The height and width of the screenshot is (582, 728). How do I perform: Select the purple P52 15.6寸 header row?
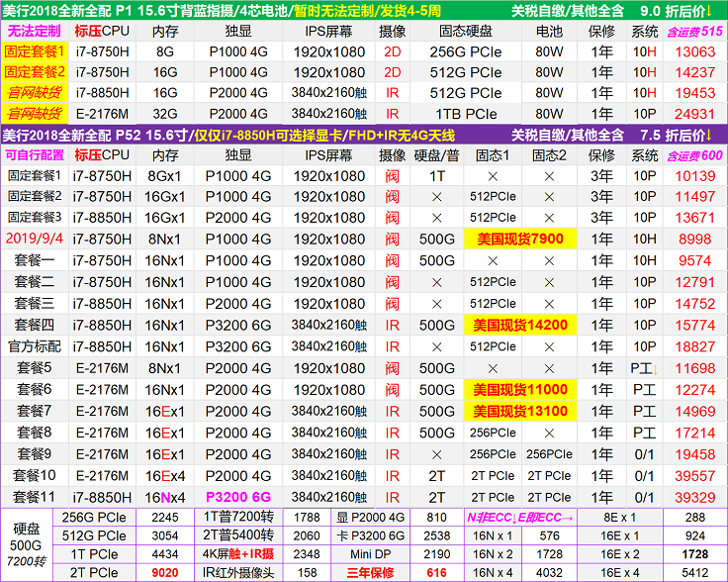point(363,135)
